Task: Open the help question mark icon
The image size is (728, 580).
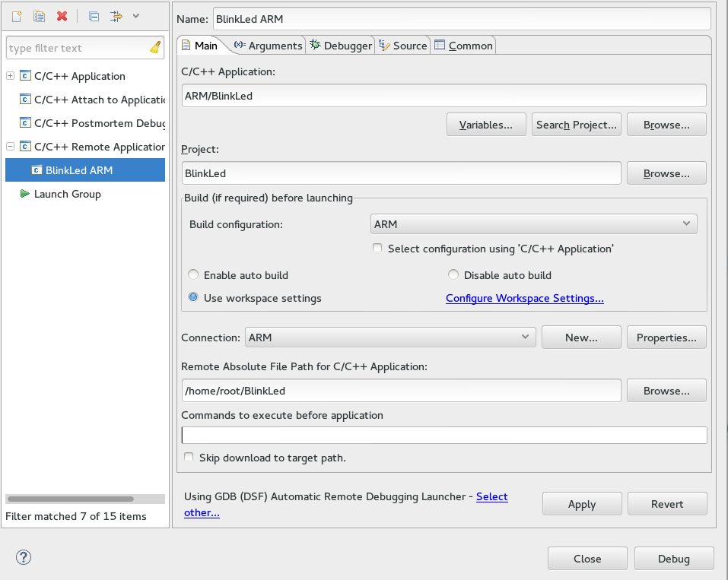Action: pyautogui.click(x=24, y=558)
